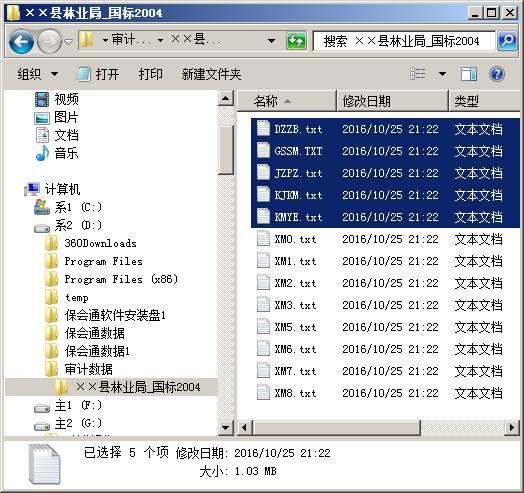
Task: Click navigation pane scroll up arrow
Action: (226, 98)
